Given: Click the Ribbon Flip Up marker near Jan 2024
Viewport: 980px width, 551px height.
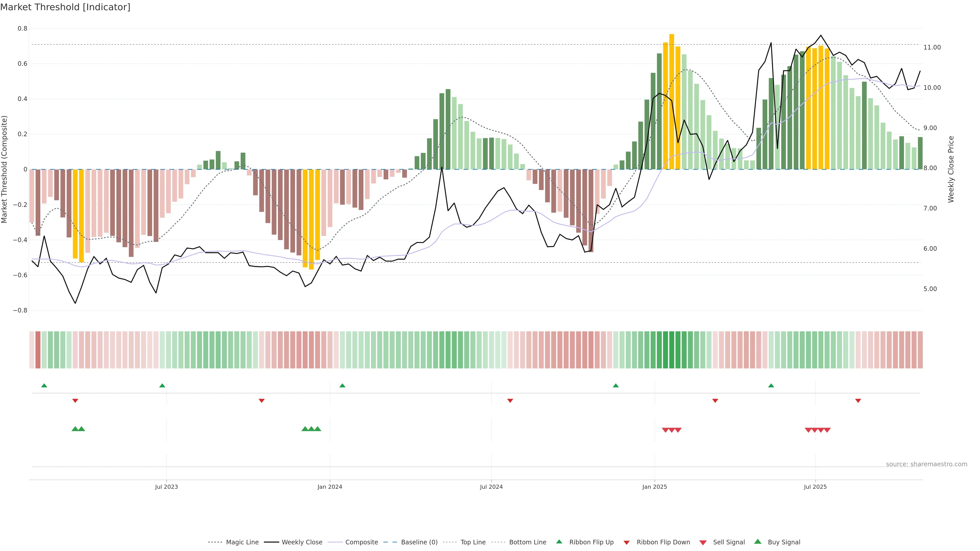Looking at the screenshot, I should coord(342,386).
